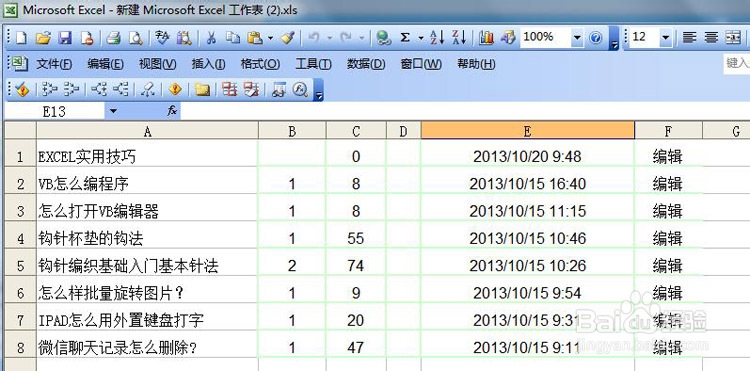
Task: Open the 编辑(E) menu
Action: click(x=105, y=64)
